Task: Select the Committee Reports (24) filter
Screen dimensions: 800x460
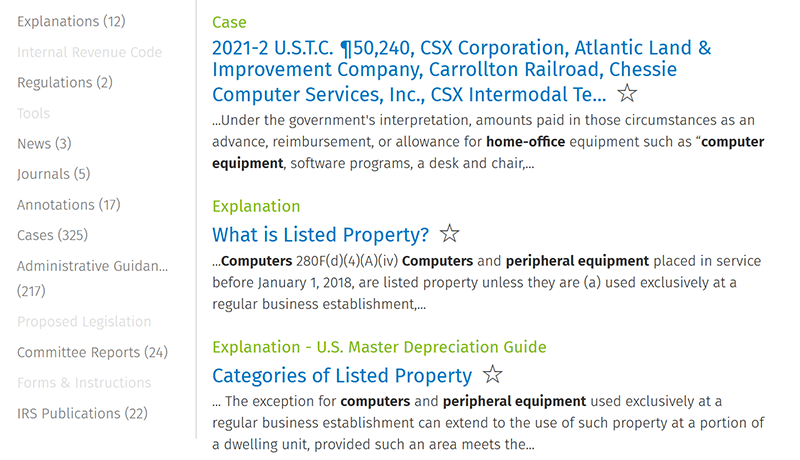Action: 92,352
